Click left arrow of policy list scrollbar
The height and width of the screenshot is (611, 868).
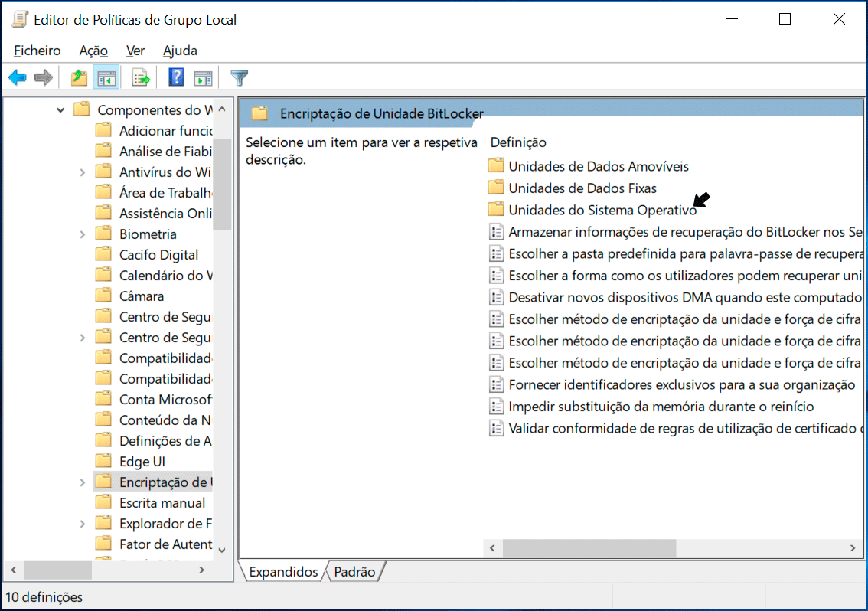492,548
